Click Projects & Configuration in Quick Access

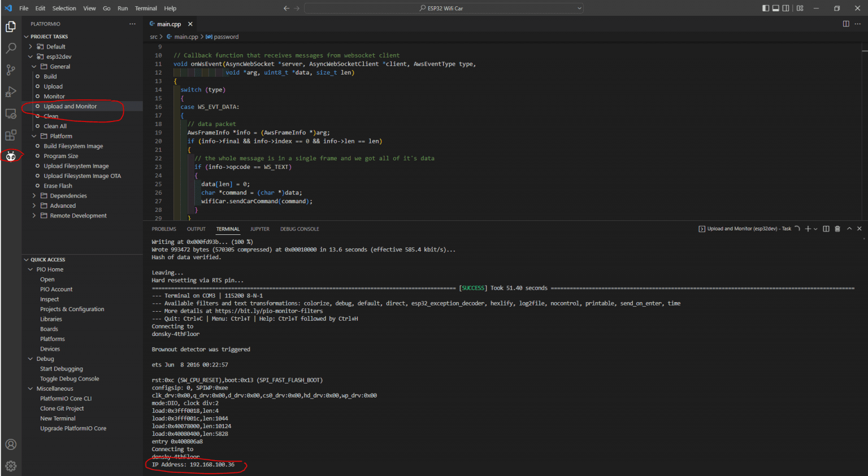tap(72, 309)
